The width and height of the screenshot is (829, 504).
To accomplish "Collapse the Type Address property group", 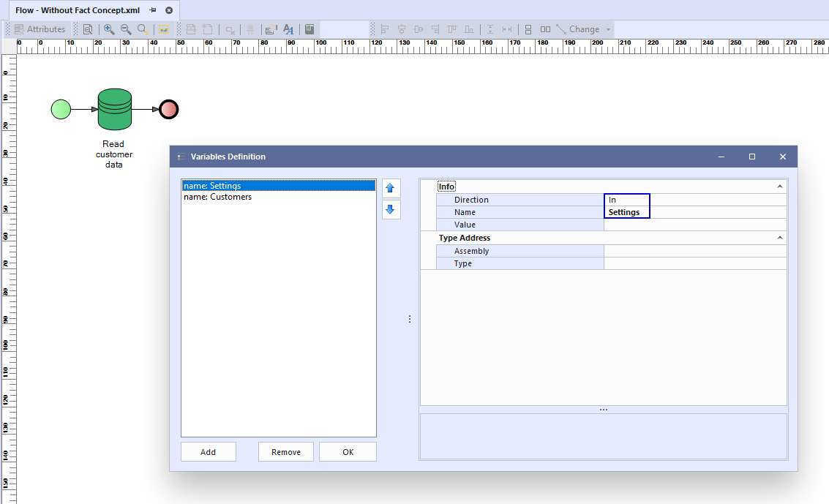I will 779,238.
